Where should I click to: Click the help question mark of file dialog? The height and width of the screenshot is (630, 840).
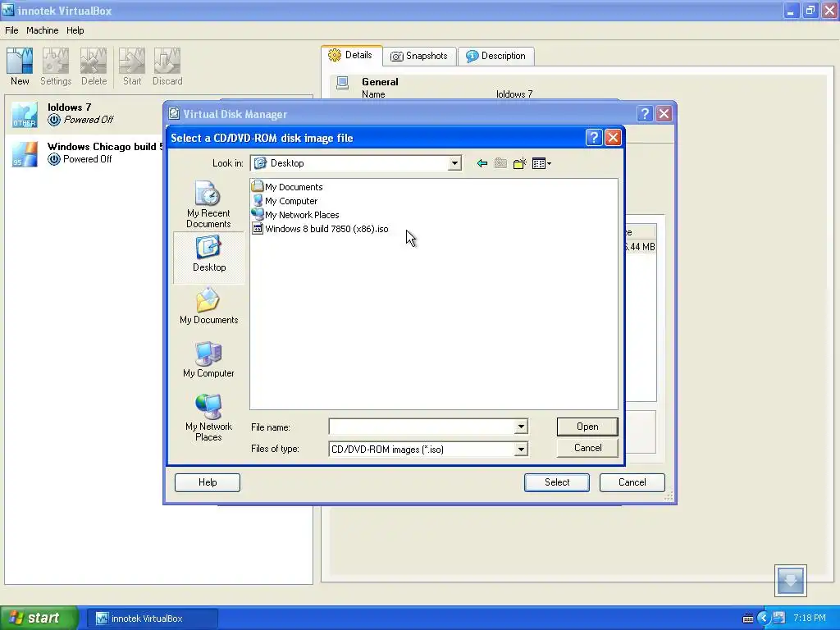pos(594,138)
